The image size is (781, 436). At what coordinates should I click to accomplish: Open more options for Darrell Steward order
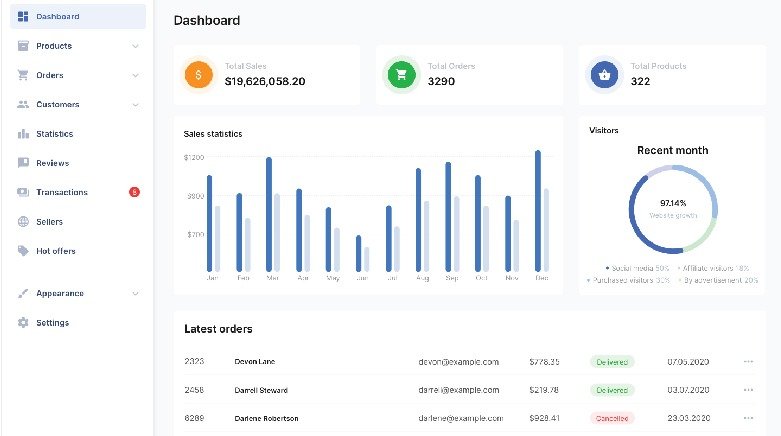click(x=748, y=389)
